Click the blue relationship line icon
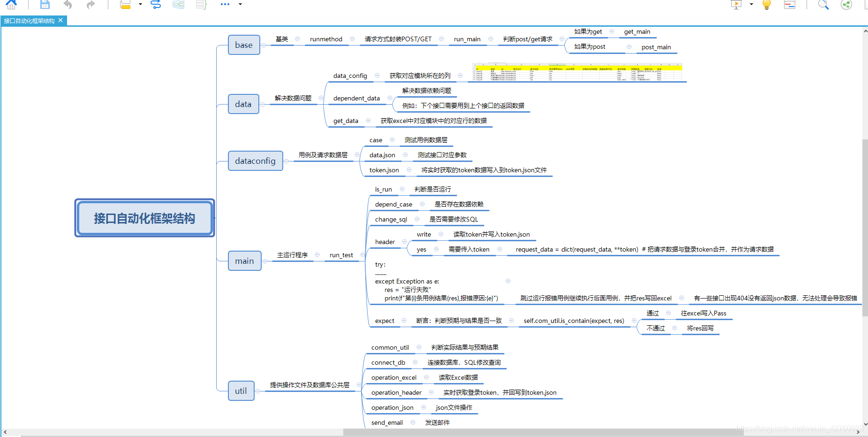This screenshot has width=868, height=437. pos(156,5)
